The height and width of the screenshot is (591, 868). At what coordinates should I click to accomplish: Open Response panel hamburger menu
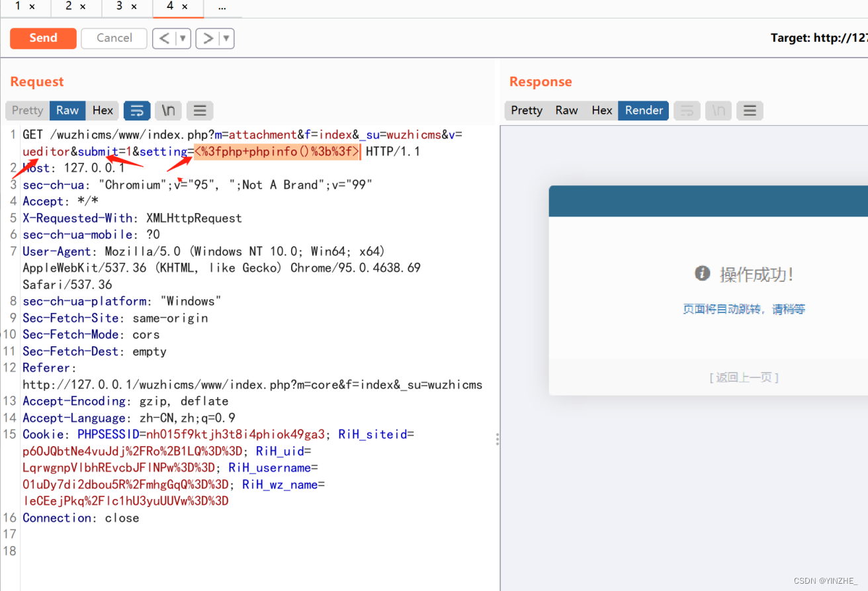point(750,111)
